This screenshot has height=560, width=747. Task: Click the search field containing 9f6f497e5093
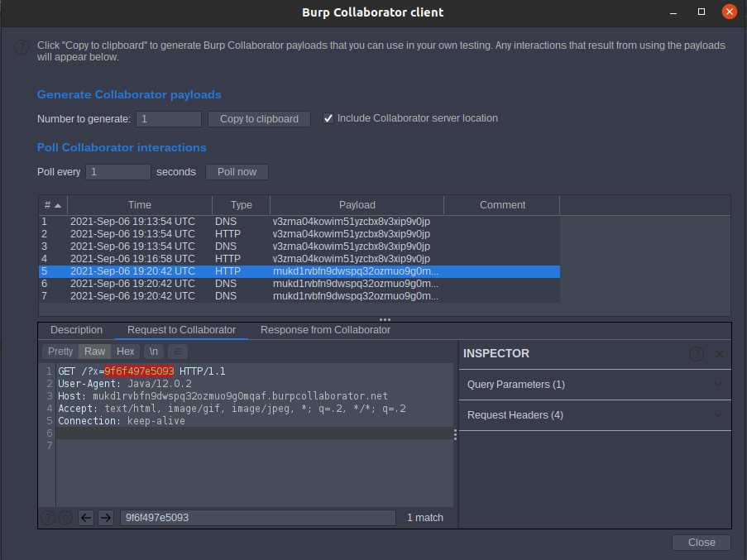258,518
